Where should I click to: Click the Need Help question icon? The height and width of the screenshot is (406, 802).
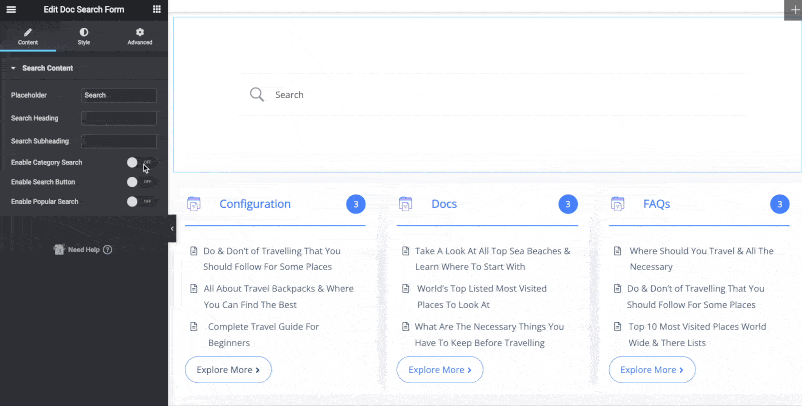107,250
